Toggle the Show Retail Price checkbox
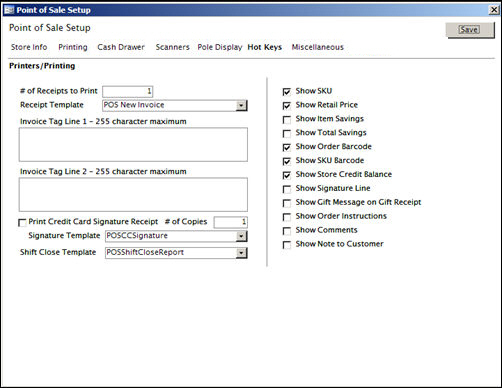The image size is (502, 388). pyautogui.click(x=287, y=106)
